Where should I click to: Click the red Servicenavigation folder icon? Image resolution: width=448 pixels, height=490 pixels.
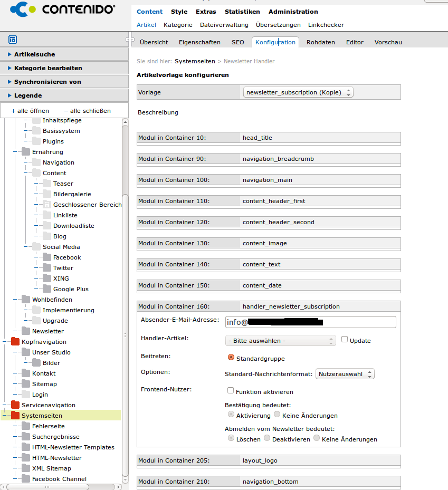coord(15,405)
